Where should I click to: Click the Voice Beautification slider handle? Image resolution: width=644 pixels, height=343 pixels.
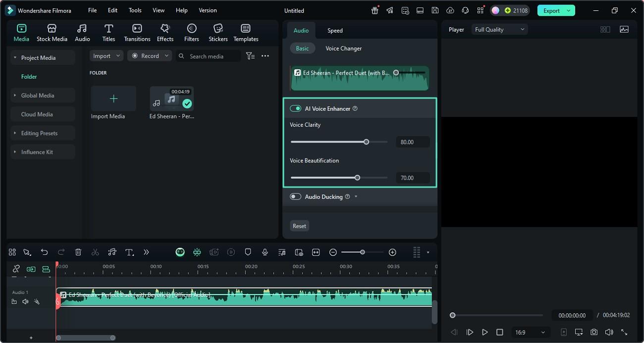[x=357, y=178]
